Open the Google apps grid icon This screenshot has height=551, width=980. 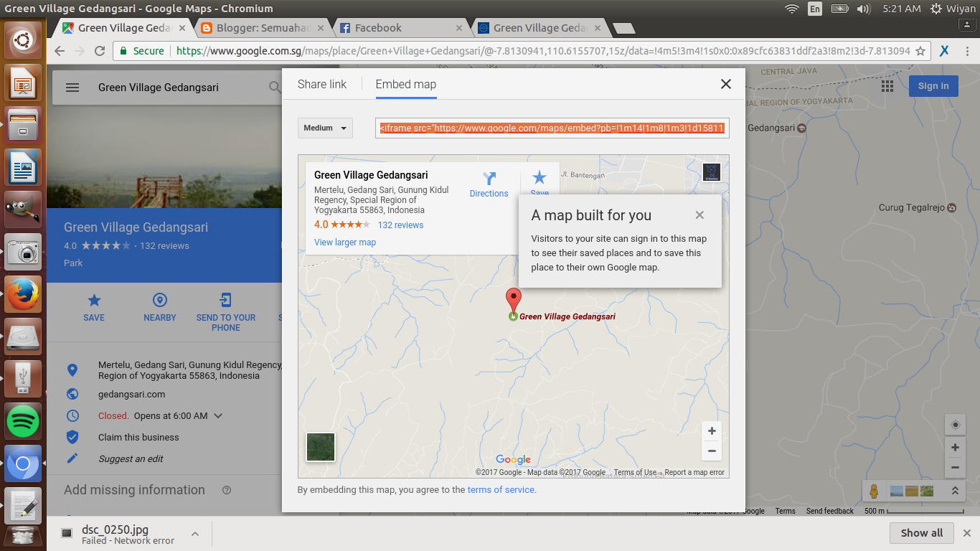click(x=887, y=86)
